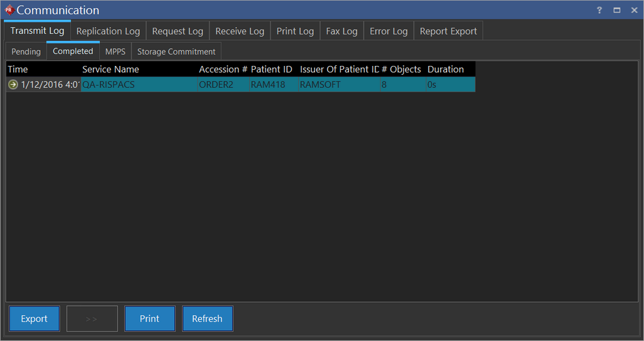Select the MPPS sub-tab
The height and width of the screenshot is (341, 644).
(115, 51)
